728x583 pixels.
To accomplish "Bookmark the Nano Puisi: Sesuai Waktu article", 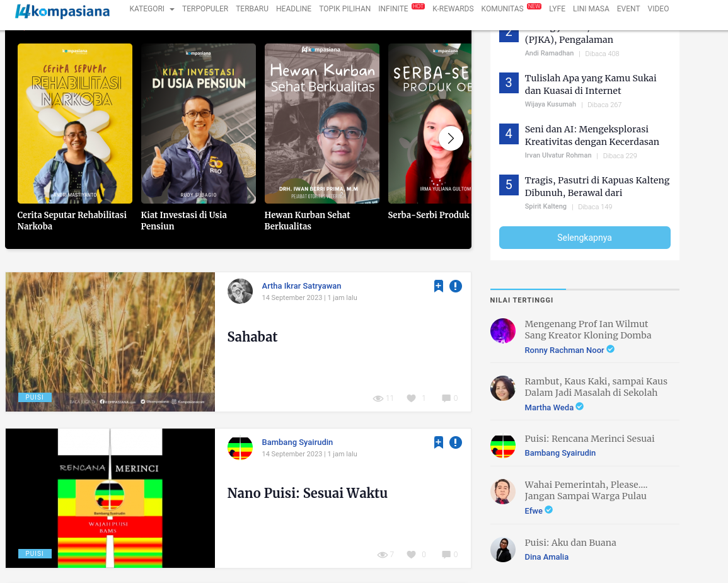I will [x=438, y=443].
